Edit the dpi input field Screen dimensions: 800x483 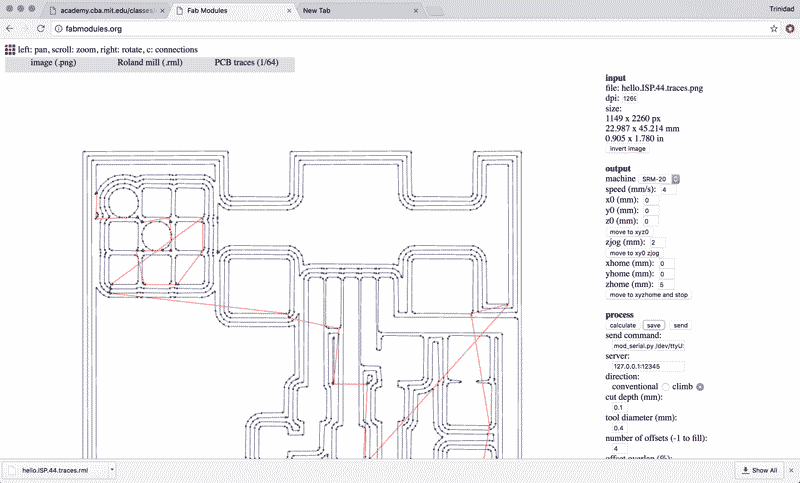coord(630,98)
